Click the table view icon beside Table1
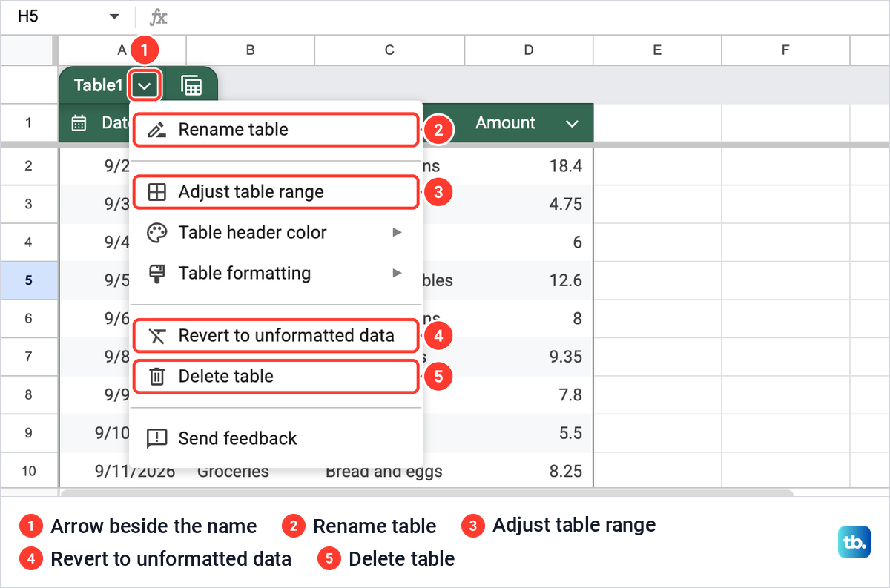This screenshot has height=588, width=890. (191, 86)
